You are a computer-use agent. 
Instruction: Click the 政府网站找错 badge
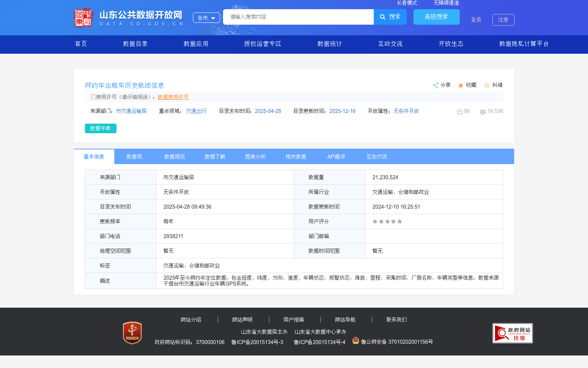click(x=513, y=333)
